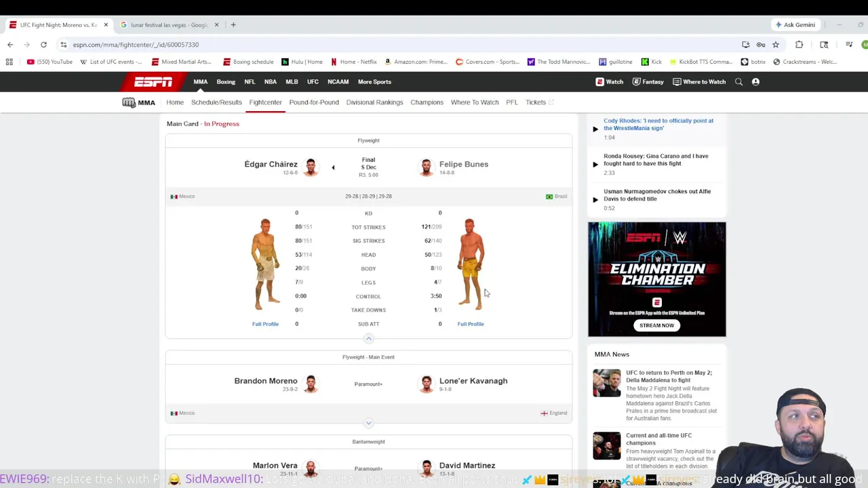Go back with the browser back arrow
Viewport: 868px width, 488px height.
click(10, 45)
